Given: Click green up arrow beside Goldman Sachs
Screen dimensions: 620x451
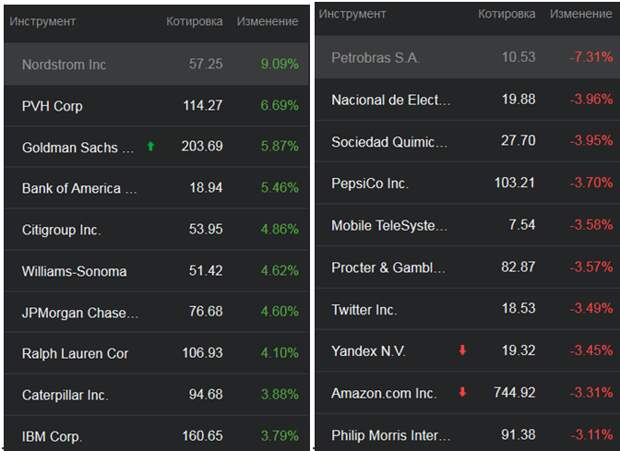Looking at the screenshot, I should click(x=151, y=146).
